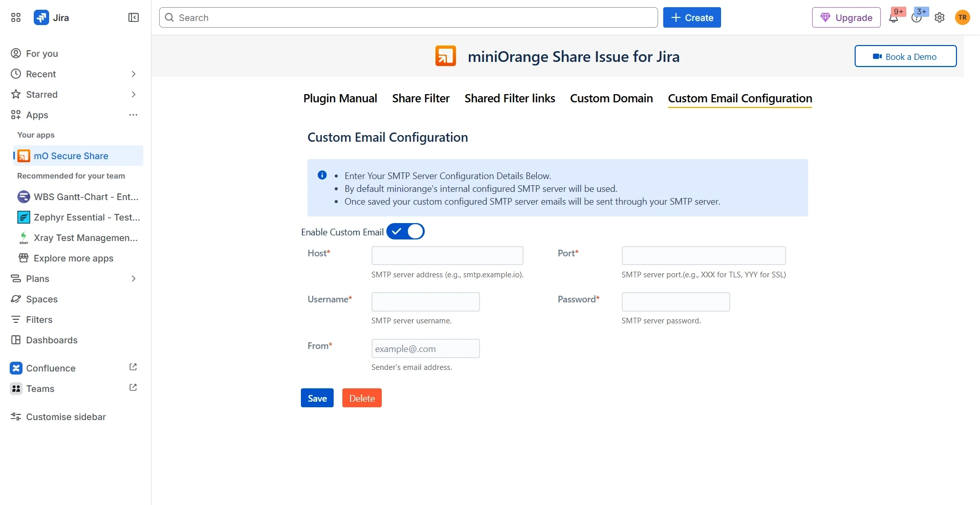This screenshot has width=980, height=505.
Task: Click the Save button
Action: click(x=317, y=398)
